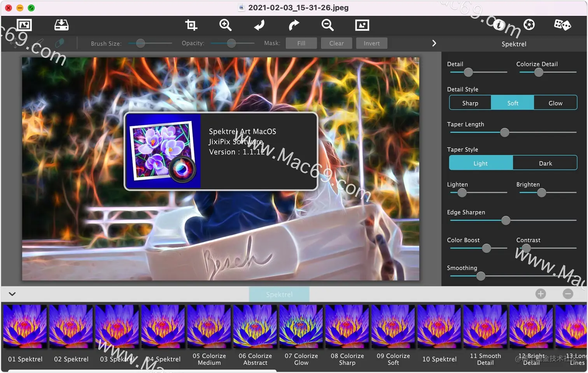Apply the 02 Spektrel preset
The height and width of the screenshot is (373, 588).
[x=71, y=326]
